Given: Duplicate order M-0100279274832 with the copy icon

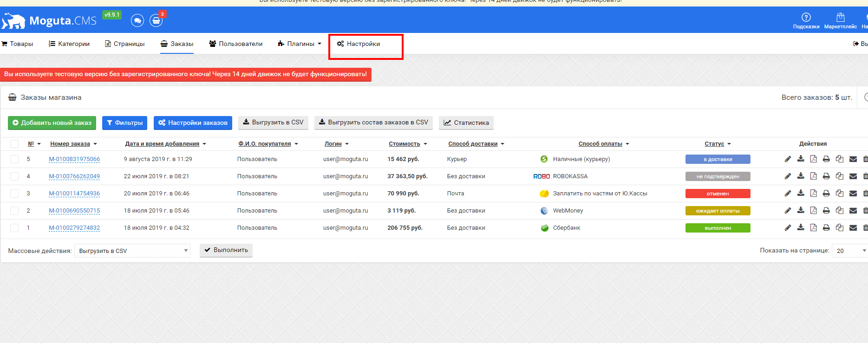Looking at the screenshot, I should click(x=840, y=228).
